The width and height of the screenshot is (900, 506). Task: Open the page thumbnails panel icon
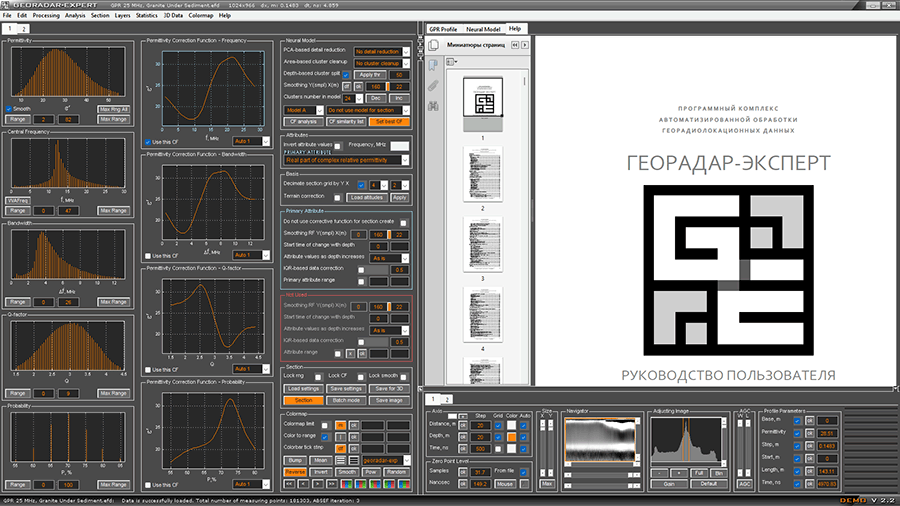433,46
